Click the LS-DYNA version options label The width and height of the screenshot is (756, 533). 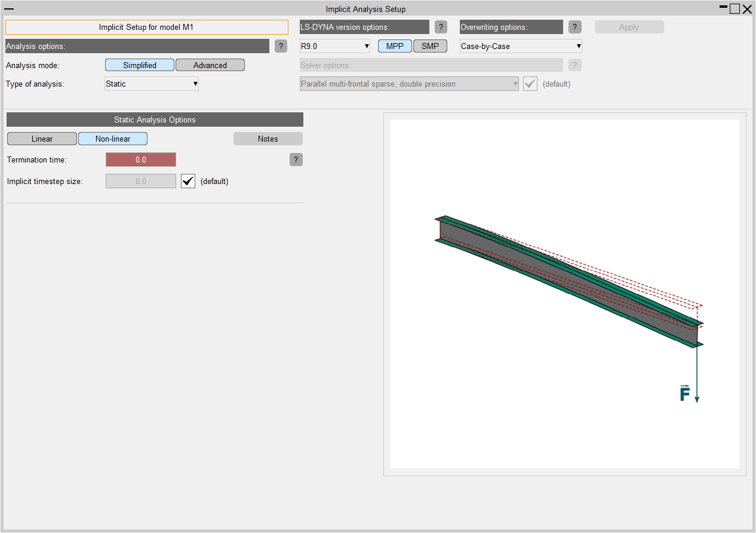tap(364, 27)
